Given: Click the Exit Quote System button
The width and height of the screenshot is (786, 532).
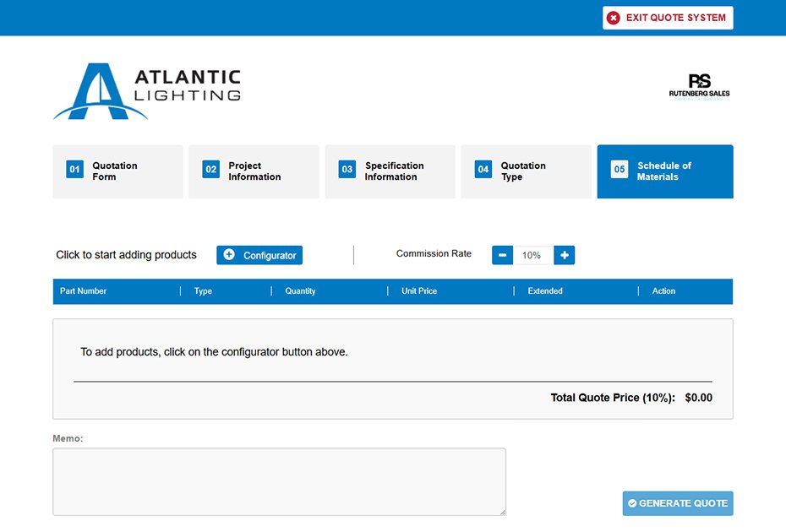Looking at the screenshot, I should tap(668, 18).
